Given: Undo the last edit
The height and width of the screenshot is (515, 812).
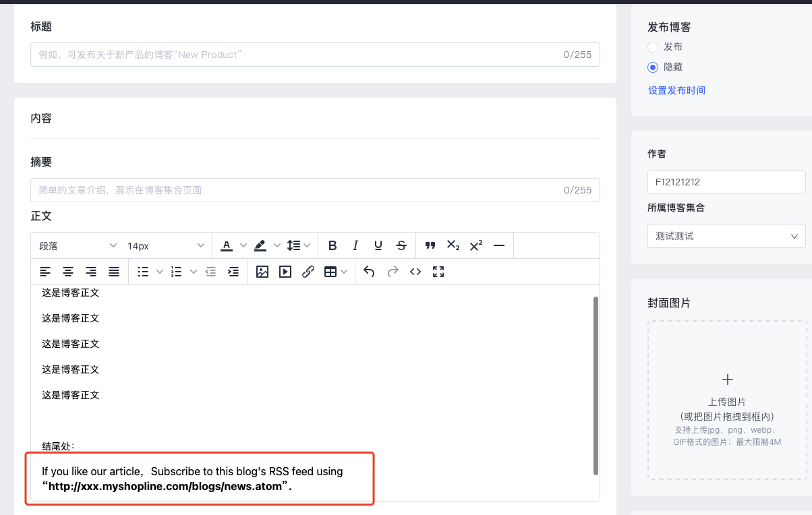Looking at the screenshot, I should (369, 272).
